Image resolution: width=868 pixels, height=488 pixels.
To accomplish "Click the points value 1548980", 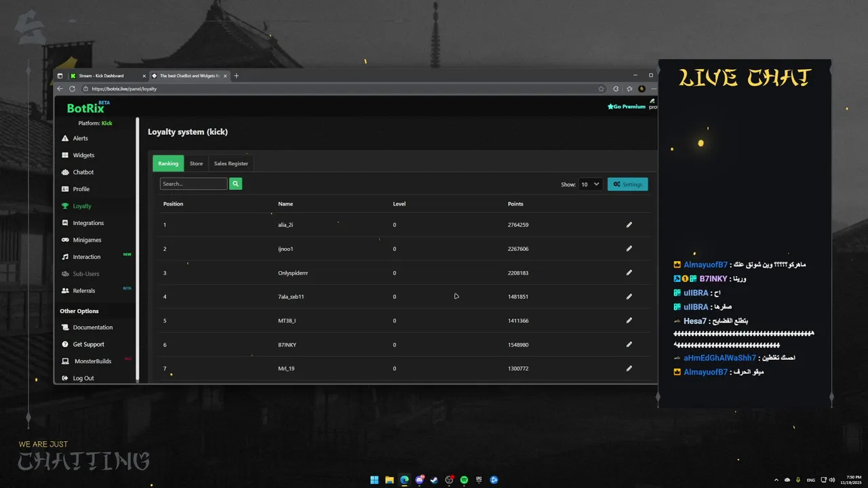I will [x=518, y=344].
